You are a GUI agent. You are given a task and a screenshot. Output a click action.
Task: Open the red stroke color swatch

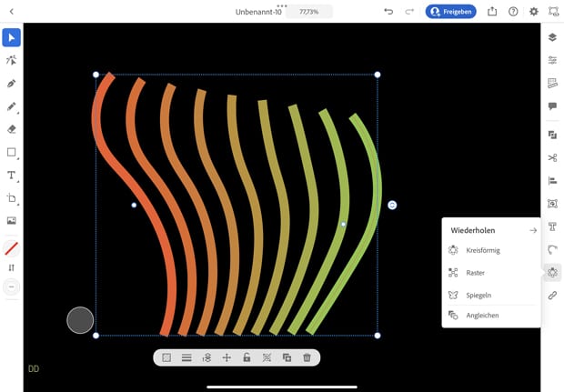(x=12, y=247)
